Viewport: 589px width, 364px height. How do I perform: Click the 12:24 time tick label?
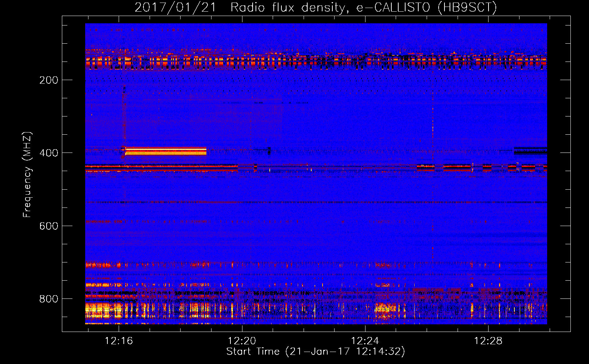point(365,341)
